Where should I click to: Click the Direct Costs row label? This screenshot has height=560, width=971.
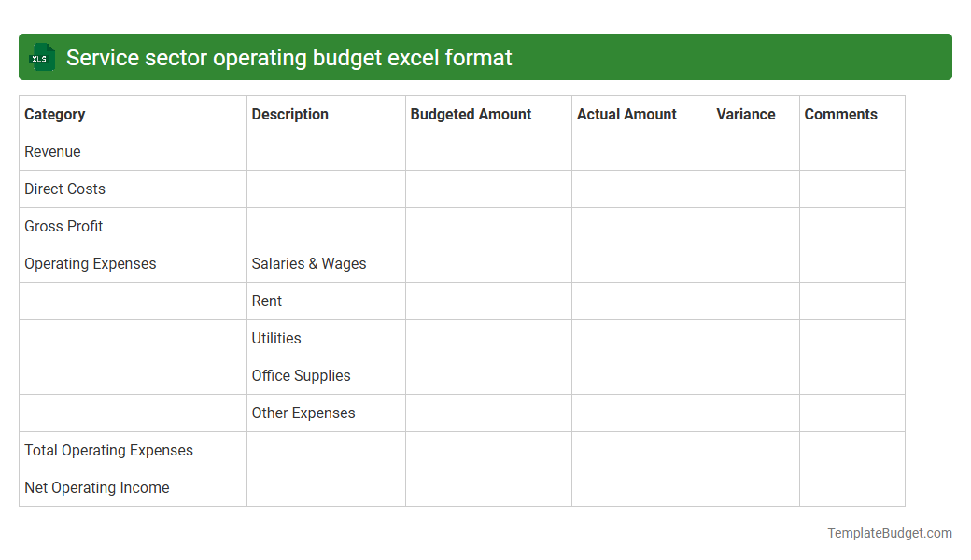click(64, 189)
